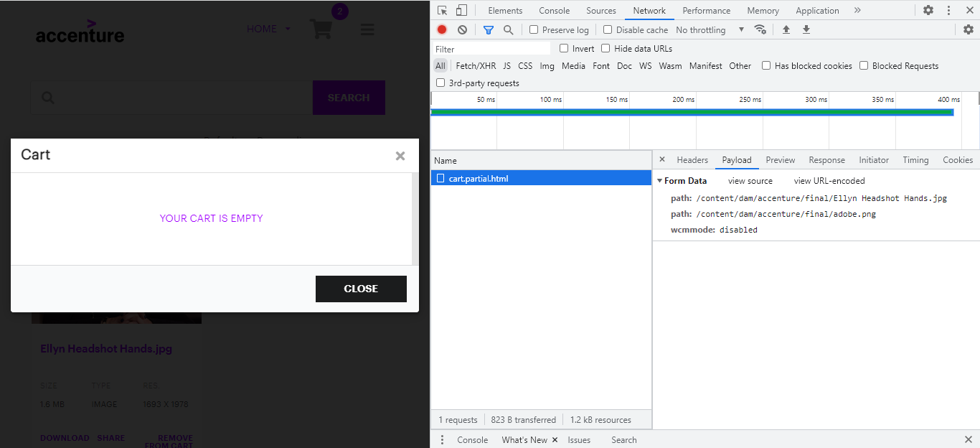980x448 pixels.
Task: Click the network timeline overview bar
Action: 692,112
